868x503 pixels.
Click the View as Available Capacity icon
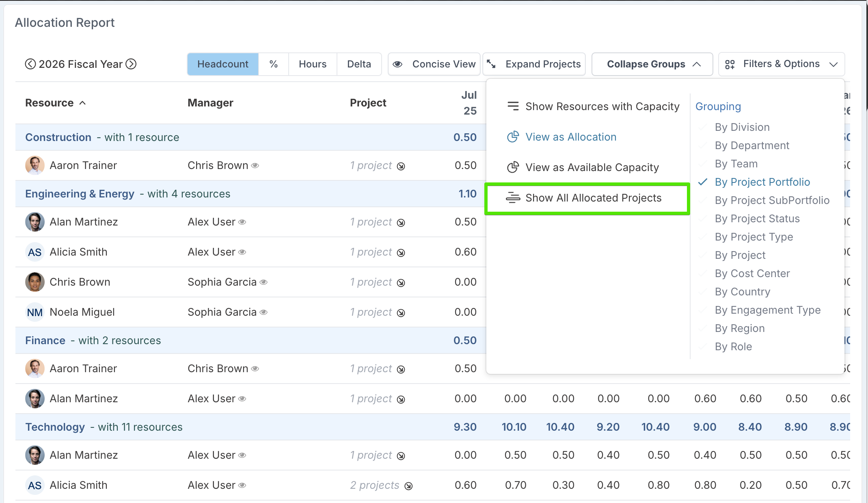pos(513,167)
